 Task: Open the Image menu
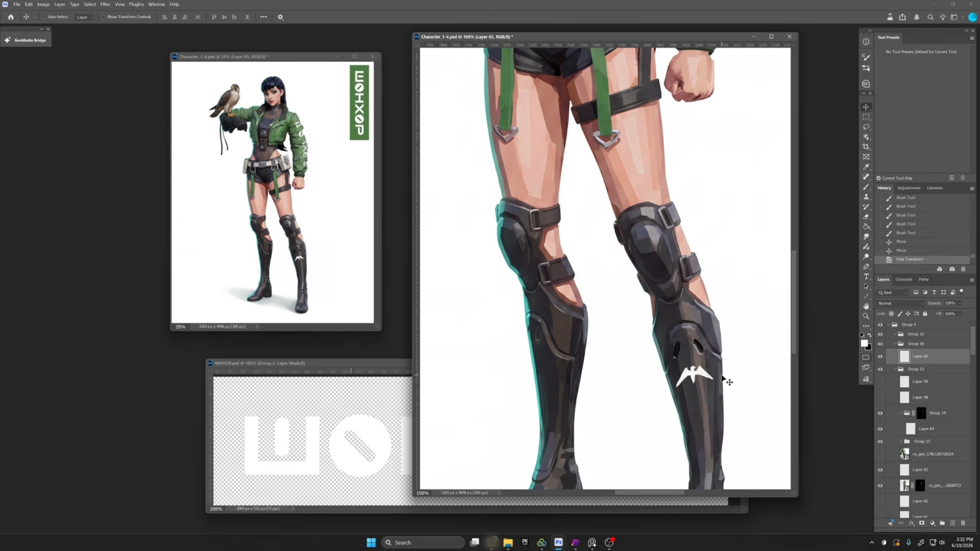coord(43,5)
